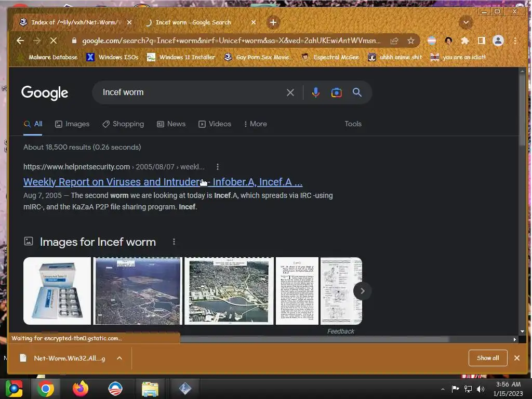Viewport: 532px width, 399px height.
Task: Stop page loading with the X button
Action: (54, 41)
